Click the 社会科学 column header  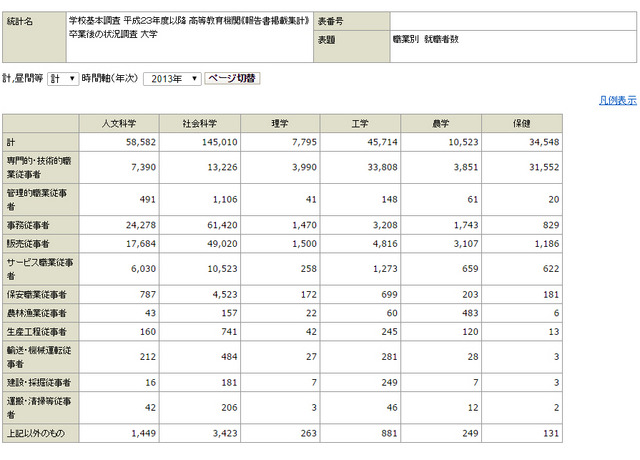(x=200, y=123)
